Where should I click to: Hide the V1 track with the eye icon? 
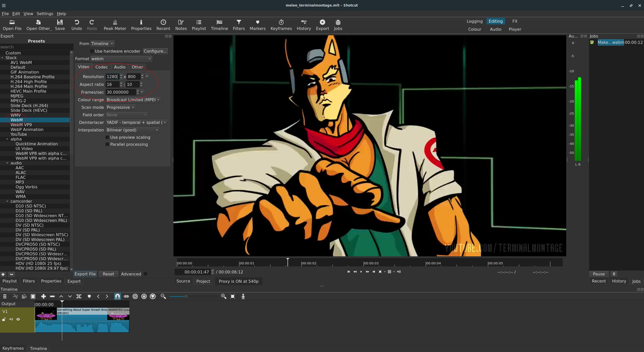18,319
